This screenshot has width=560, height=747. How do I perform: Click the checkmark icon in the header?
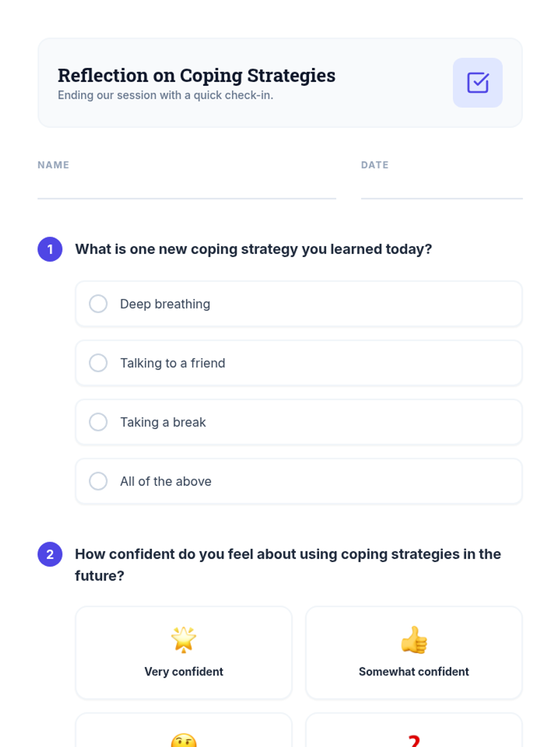(477, 83)
